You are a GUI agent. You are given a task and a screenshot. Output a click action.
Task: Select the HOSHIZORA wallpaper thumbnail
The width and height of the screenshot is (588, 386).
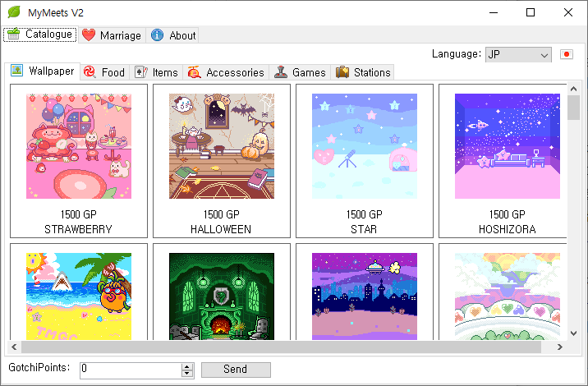click(508, 146)
